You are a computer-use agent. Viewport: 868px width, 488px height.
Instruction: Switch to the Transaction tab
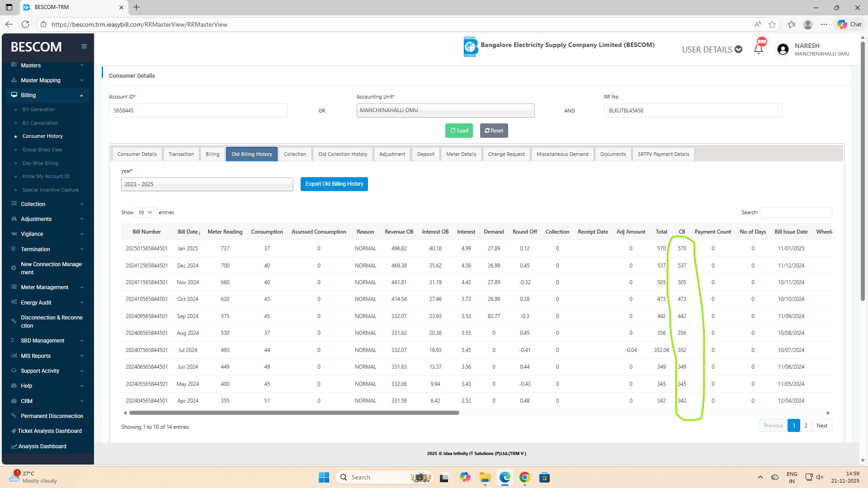pos(181,154)
